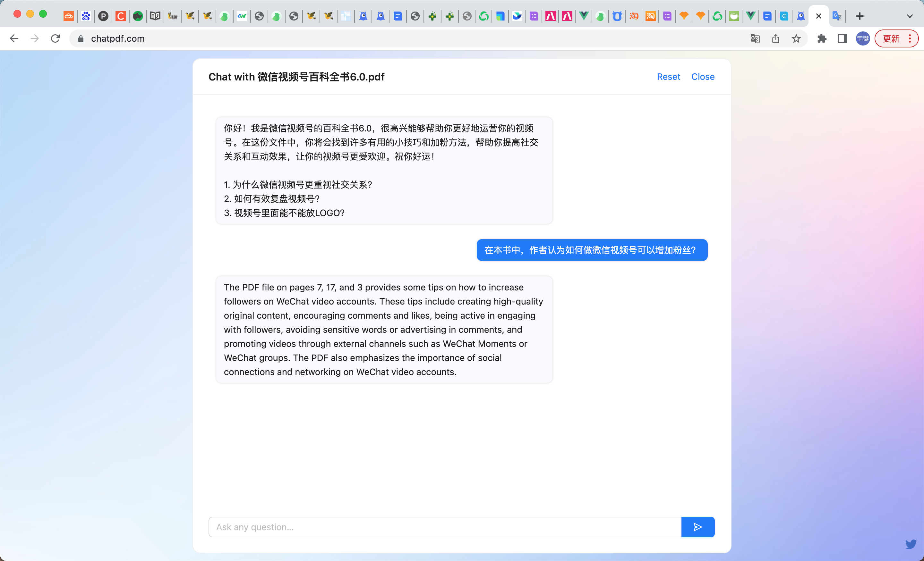The height and width of the screenshot is (561, 924).
Task: Open the Extensions puzzle icon
Action: 822,38
